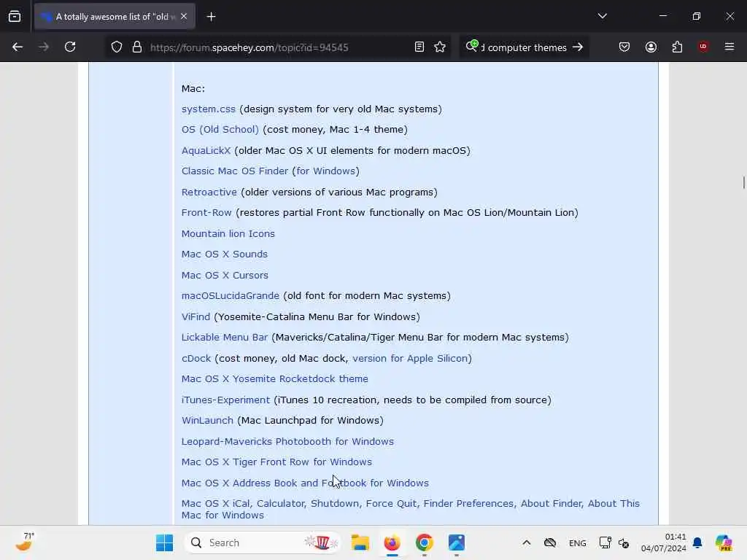The width and height of the screenshot is (747, 560).
Task: Open the iTunes-Experiment link
Action: (x=225, y=400)
